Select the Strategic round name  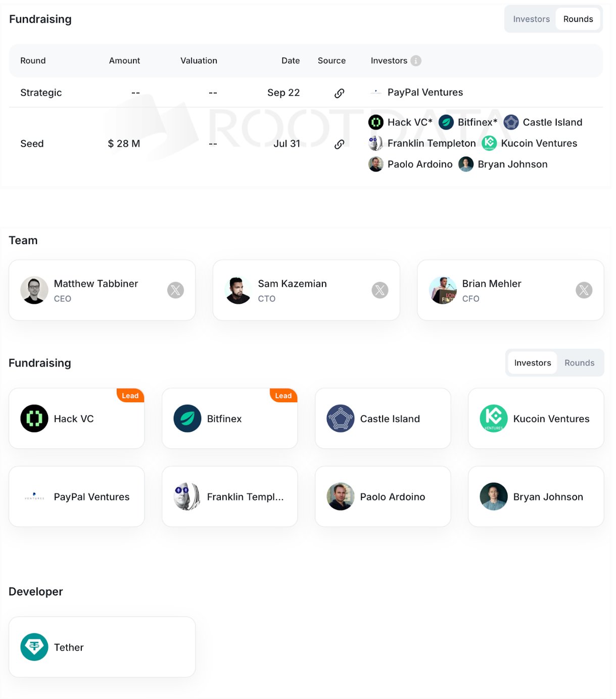pos(41,93)
